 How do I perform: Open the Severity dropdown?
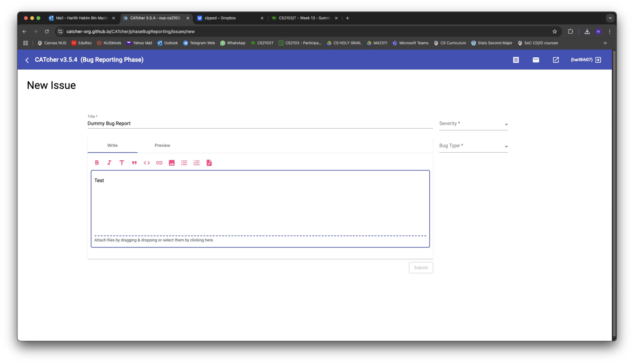tap(473, 124)
